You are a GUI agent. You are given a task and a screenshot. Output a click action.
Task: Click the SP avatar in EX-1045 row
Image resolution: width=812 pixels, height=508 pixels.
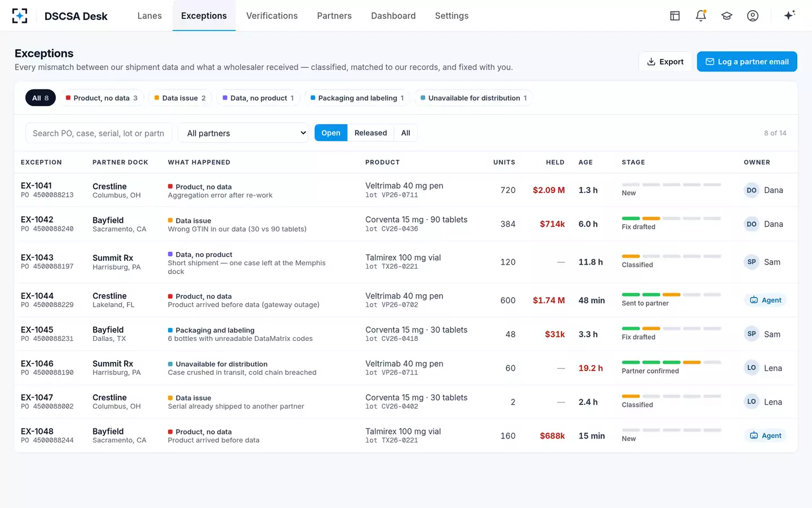[752, 334]
